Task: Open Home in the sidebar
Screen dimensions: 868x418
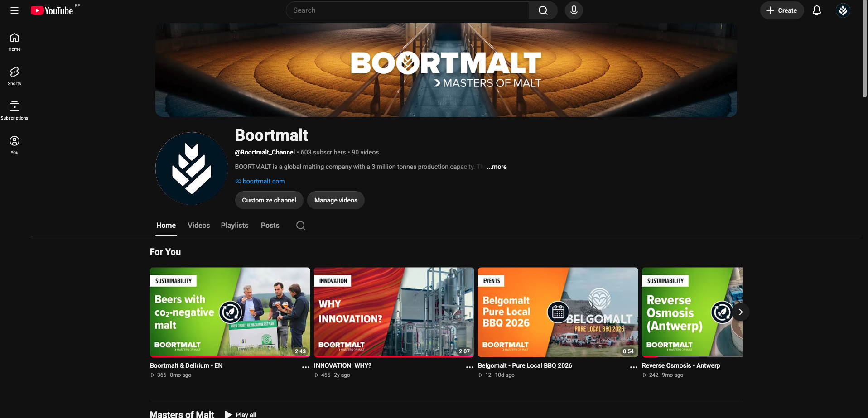Action: 14,42
